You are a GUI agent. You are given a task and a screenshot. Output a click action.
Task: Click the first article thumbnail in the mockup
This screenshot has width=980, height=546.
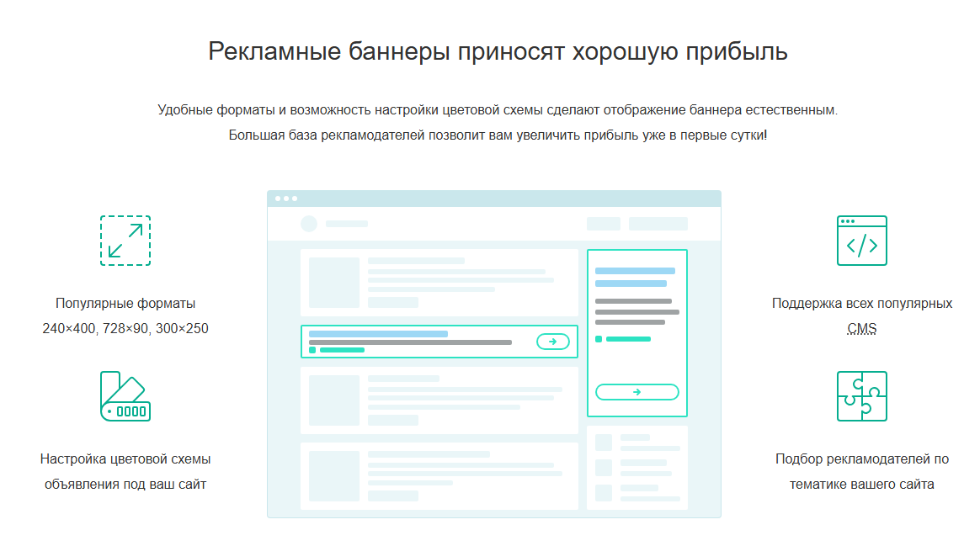(333, 283)
